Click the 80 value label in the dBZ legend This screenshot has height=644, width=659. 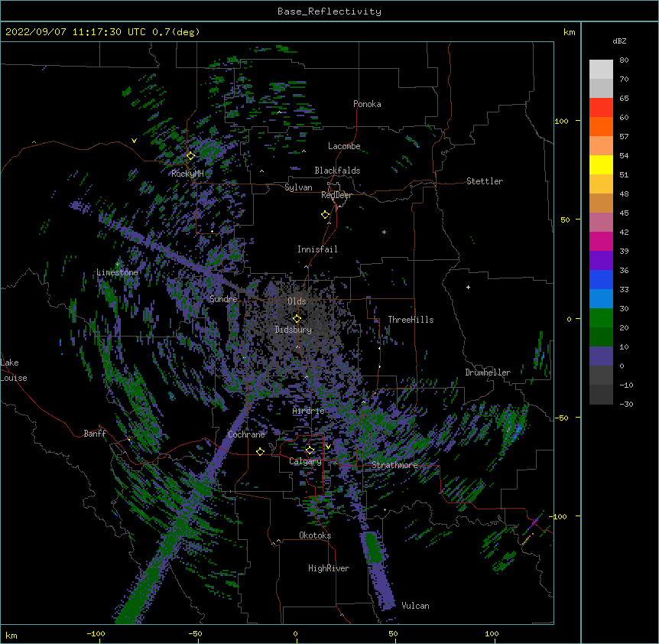(x=624, y=60)
